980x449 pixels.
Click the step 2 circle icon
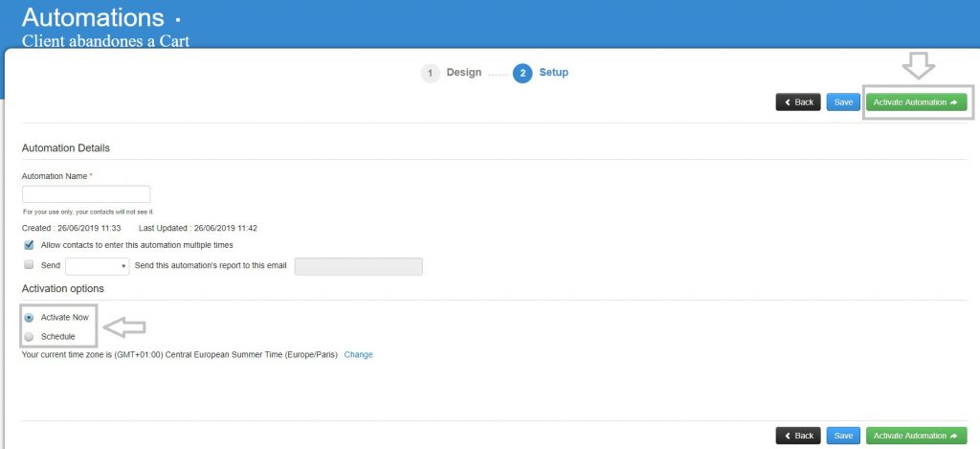(523, 73)
